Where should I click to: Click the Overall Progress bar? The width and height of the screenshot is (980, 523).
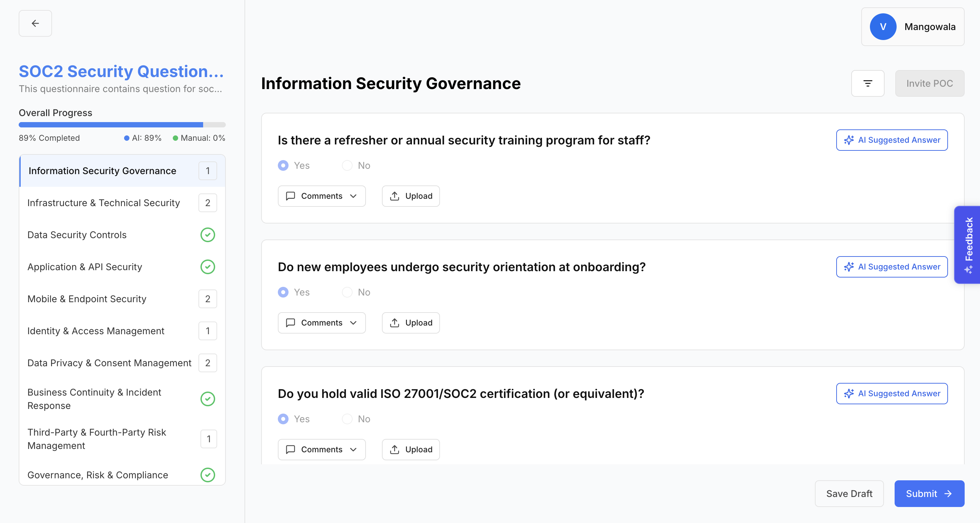point(122,125)
